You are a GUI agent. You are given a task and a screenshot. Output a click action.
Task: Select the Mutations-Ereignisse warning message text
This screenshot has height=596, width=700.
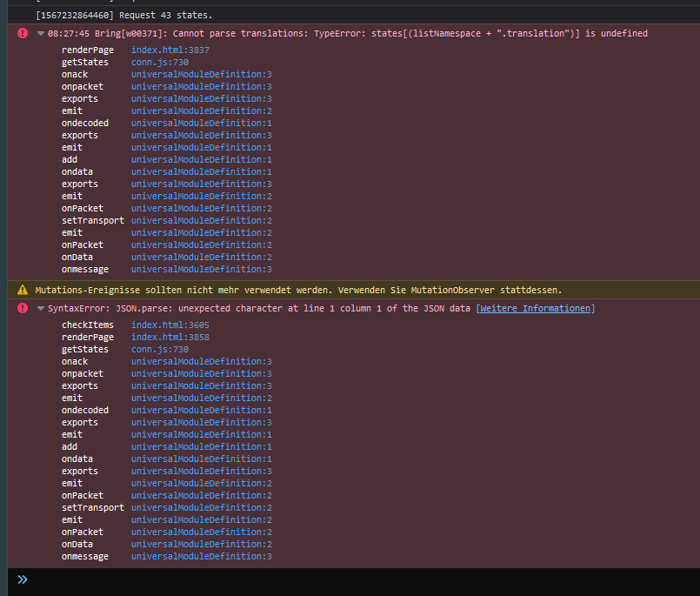(x=298, y=290)
